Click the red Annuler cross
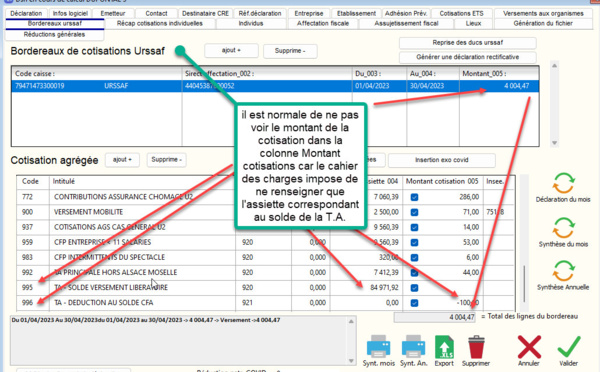The width and height of the screenshot is (600, 372). click(529, 347)
